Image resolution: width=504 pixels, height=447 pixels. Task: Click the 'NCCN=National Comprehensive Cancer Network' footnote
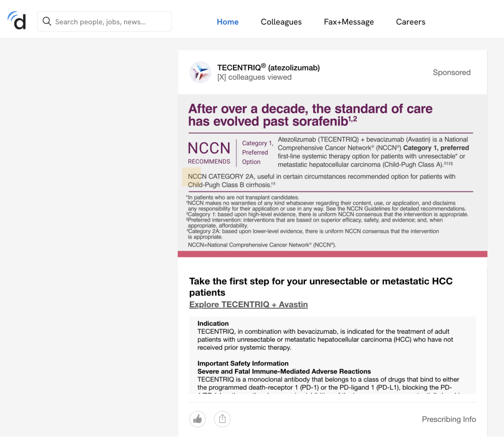262,245
